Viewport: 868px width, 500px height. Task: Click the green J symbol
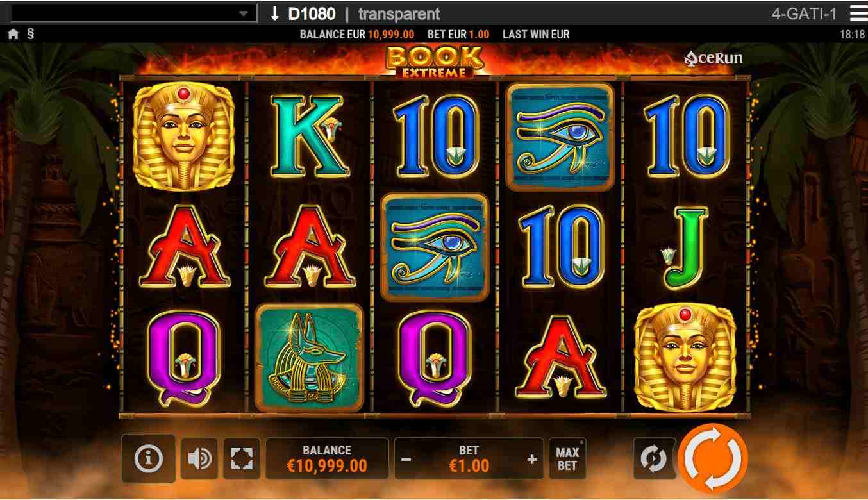(685, 247)
